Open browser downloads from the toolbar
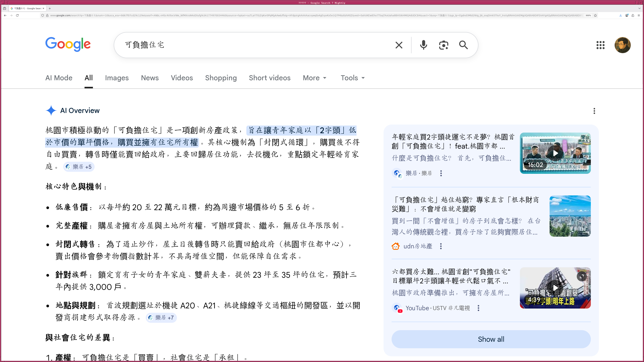The image size is (644, 362). [x=621, y=15]
